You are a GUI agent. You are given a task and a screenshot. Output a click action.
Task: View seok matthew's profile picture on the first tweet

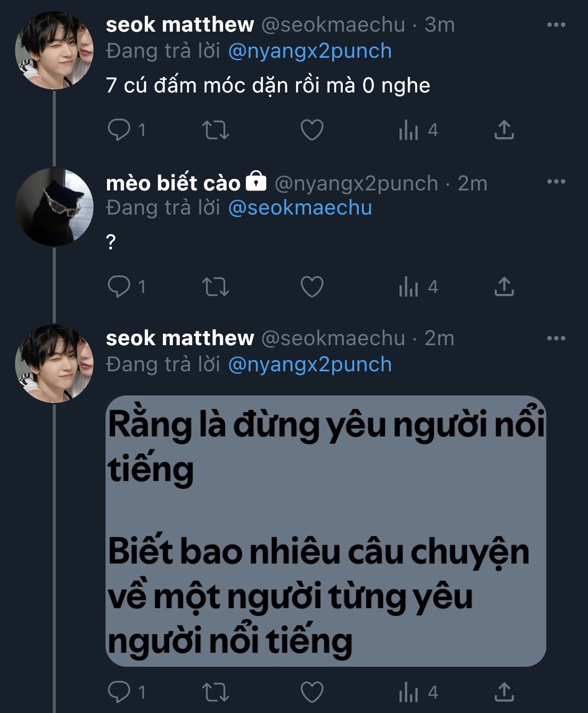coord(54,50)
